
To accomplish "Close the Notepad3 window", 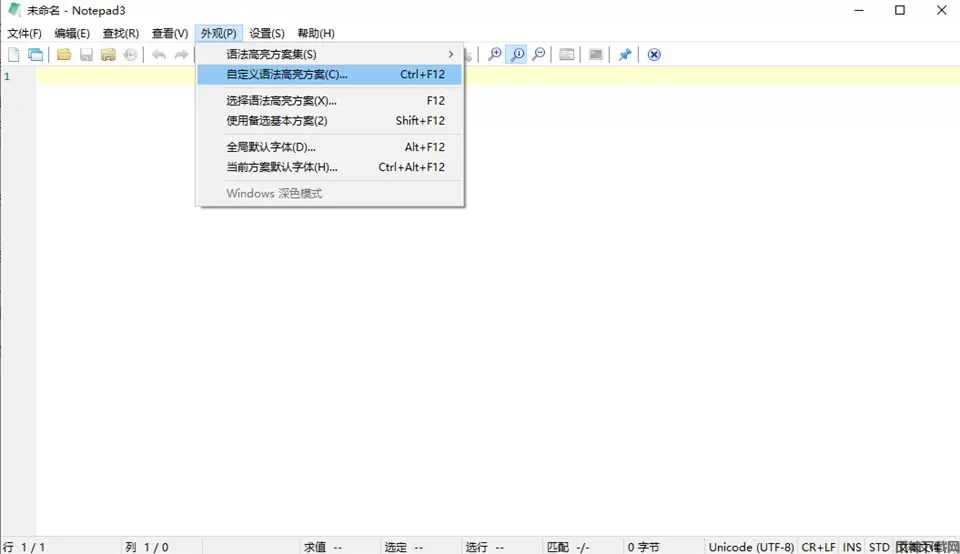I will click(941, 10).
